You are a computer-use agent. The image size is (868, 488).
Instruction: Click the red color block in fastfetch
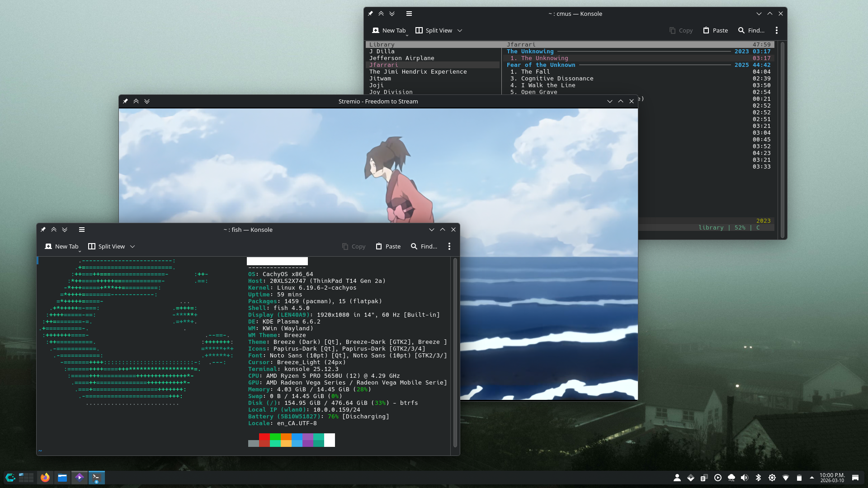pyautogui.click(x=264, y=437)
